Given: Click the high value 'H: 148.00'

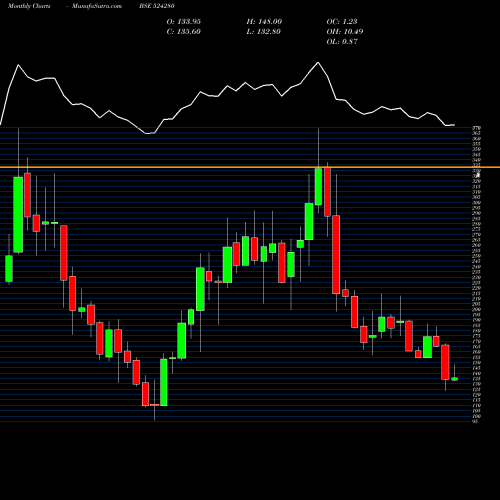Looking at the screenshot, I should [x=264, y=22].
